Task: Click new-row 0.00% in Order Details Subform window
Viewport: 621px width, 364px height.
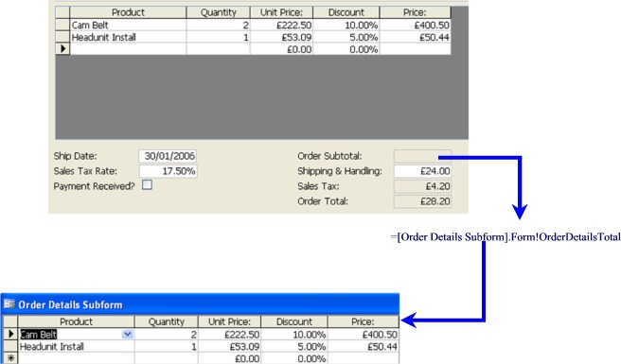Action: pyautogui.click(x=294, y=358)
